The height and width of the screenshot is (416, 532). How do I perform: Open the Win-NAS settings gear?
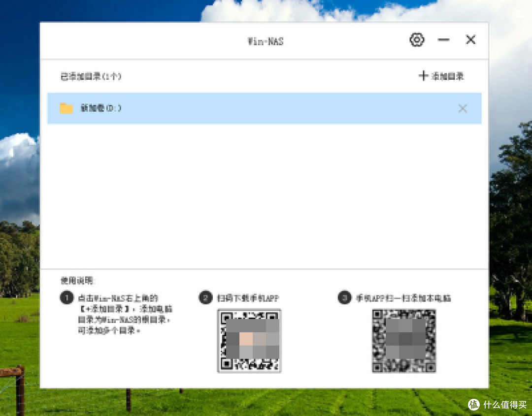[x=417, y=40]
